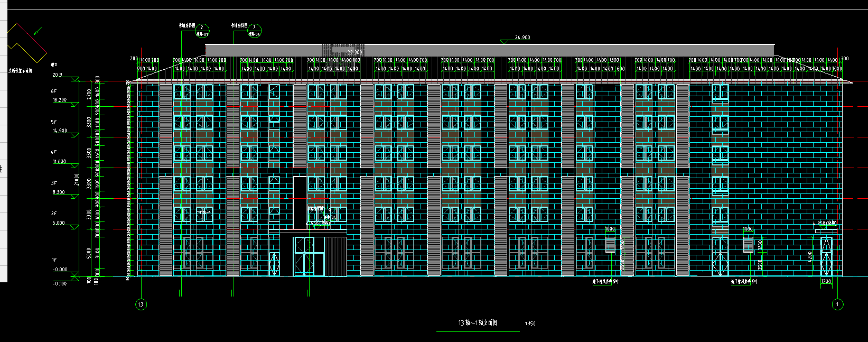Click the 23.300 elevation text on roof
The image size is (868, 342).
[x=354, y=52]
